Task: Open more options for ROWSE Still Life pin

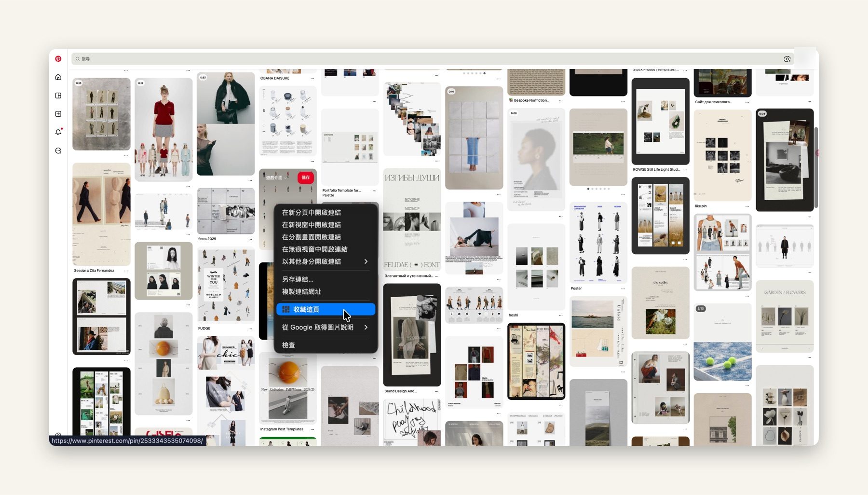Action: coord(685,170)
